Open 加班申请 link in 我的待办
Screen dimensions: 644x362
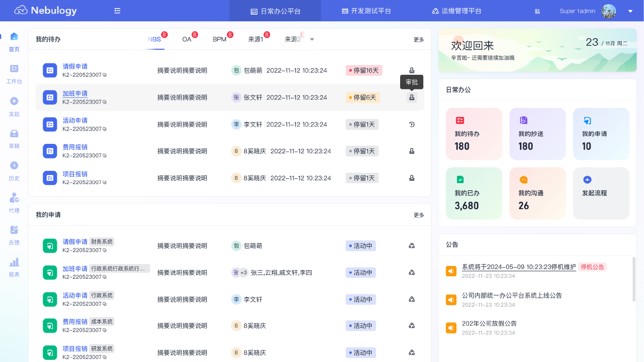pos(75,93)
